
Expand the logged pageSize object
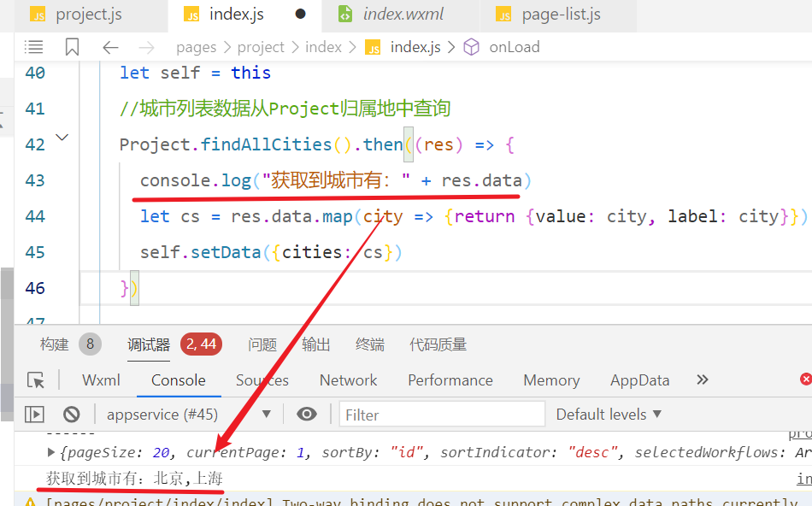[x=50, y=452]
